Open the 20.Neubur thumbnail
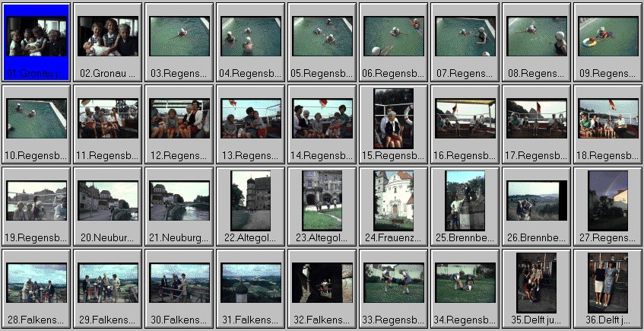The width and height of the screenshot is (644, 331). [108, 201]
